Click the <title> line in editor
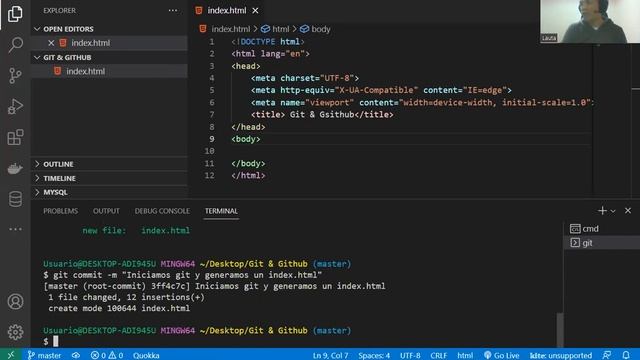 pyautogui.click(x=322, y=115)
